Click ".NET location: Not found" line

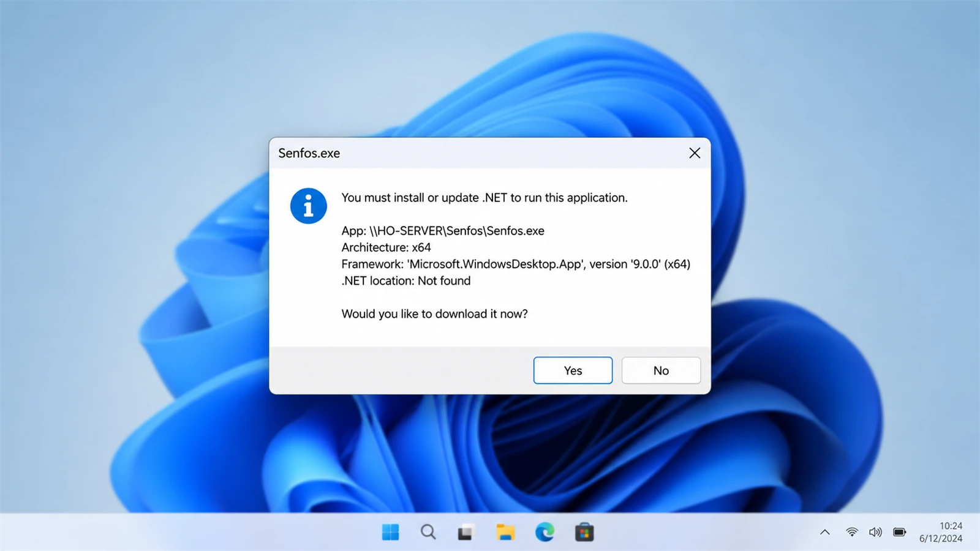click(x=406, y=280)
